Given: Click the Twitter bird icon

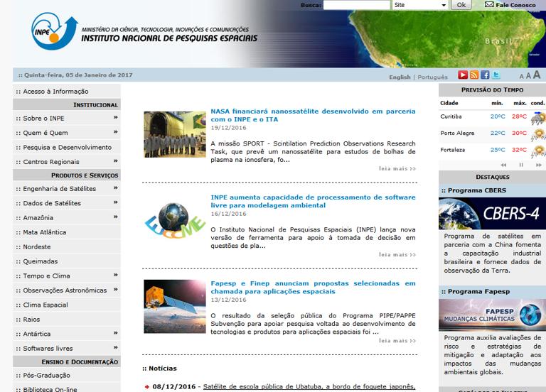Looking at the screenshot, I should [x=496, y=75].
